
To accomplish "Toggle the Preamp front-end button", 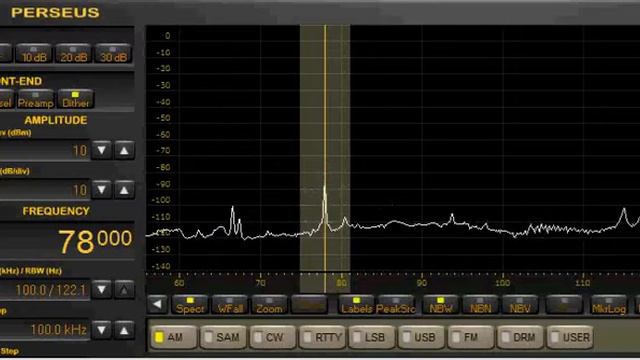I will tap(36, 99).
